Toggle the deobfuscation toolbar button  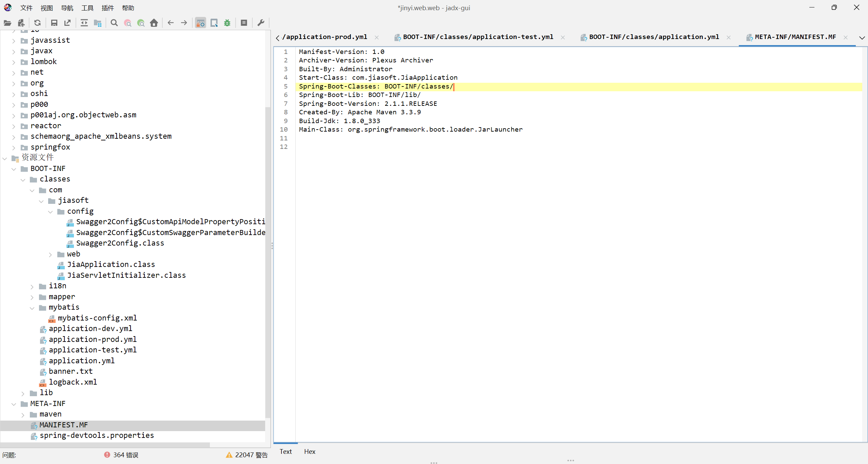(x=201, y=23)
